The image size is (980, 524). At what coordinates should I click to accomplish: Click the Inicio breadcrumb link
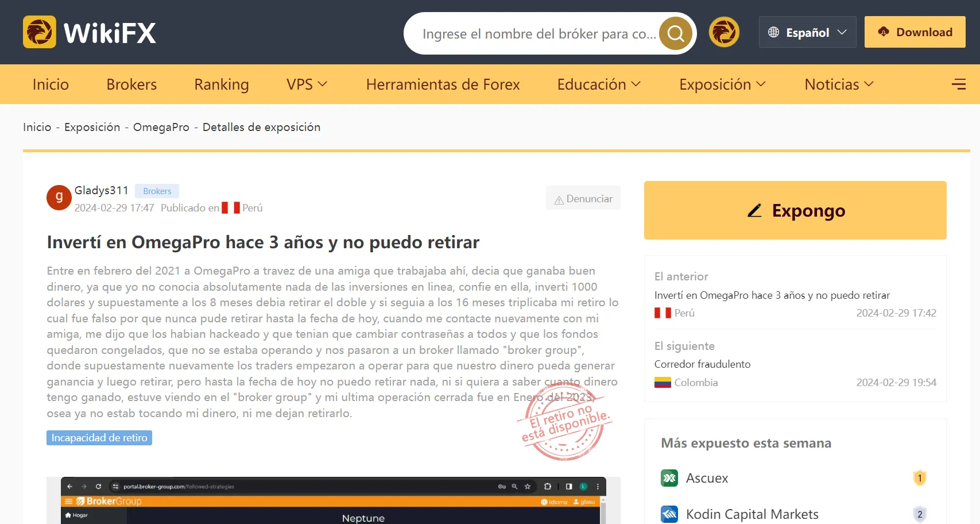[x=37, y=127]
